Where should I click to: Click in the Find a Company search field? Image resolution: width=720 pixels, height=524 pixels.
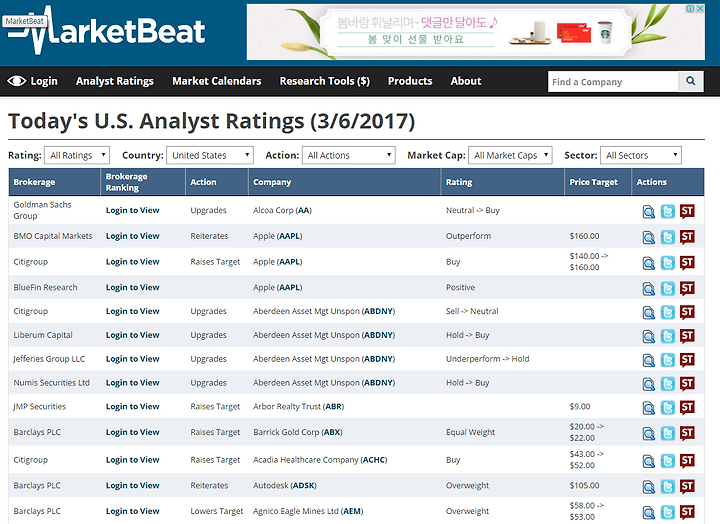click(612, 82)
